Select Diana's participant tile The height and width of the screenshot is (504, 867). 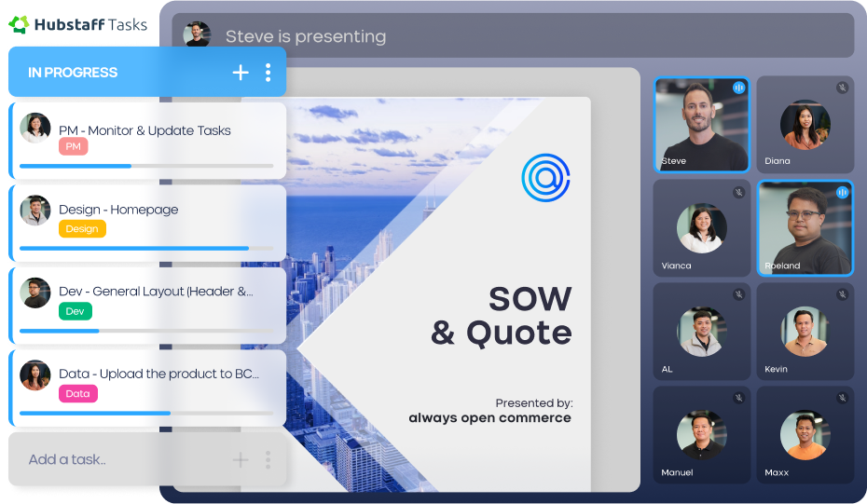point(805,125)
